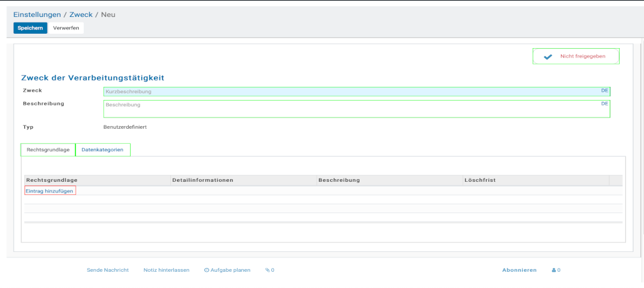
Task: Sort by the Löschfrist column header
Action: [480, 180]
